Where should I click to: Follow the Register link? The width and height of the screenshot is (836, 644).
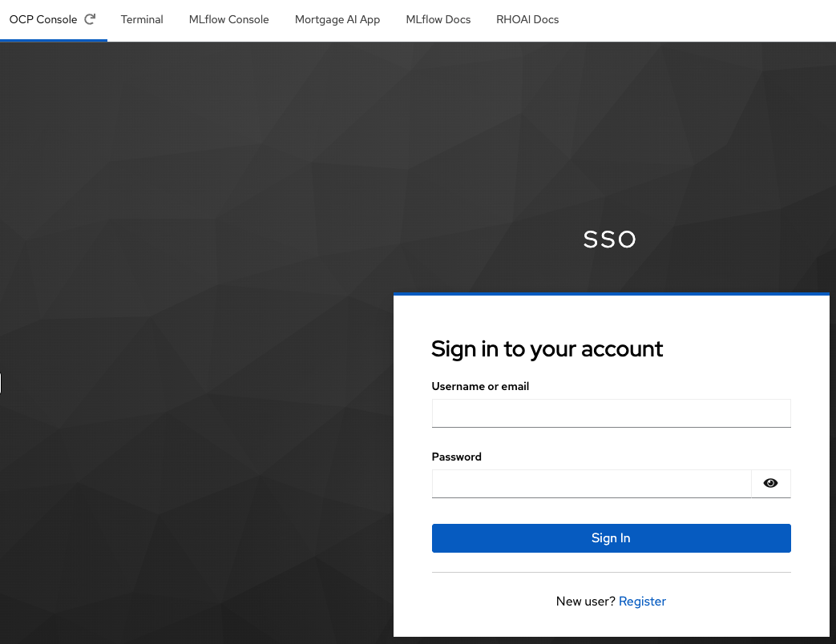(x=642, y=601)
